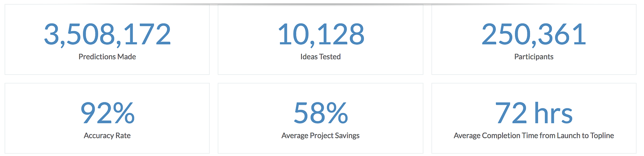Select the Predictions Made label
The image size is (644, 156).
pyautogui.click(x=107, y=57)
